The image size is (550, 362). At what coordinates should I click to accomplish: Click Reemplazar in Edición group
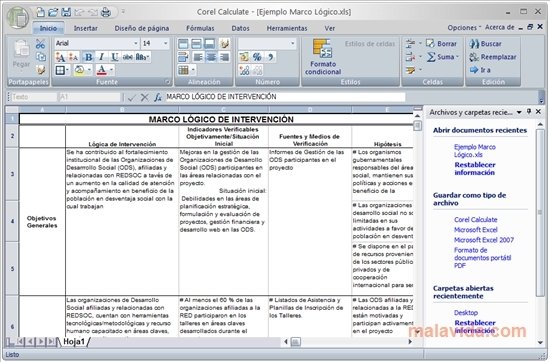pyautogui.click(x=493, y=57)
